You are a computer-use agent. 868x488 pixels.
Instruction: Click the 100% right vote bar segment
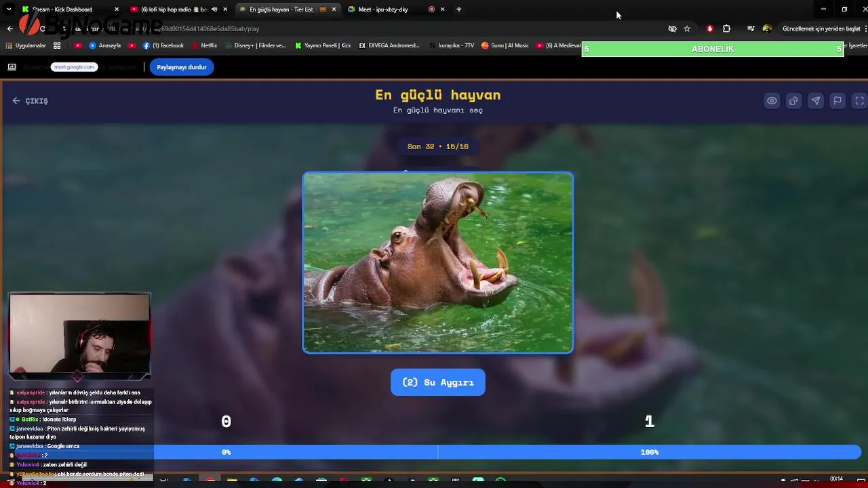[x=650, y=452]
